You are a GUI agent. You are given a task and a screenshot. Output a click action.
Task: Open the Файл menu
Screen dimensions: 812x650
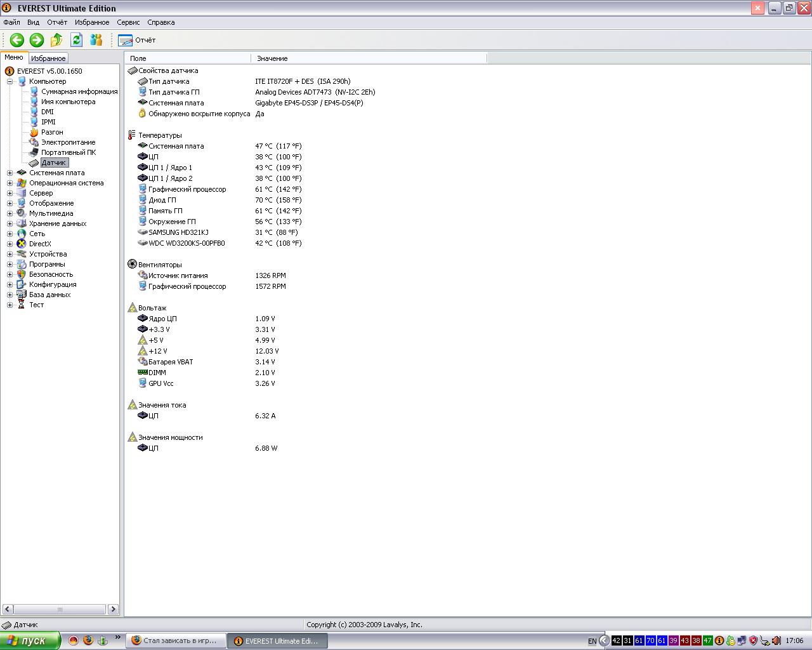pos(11,22)
